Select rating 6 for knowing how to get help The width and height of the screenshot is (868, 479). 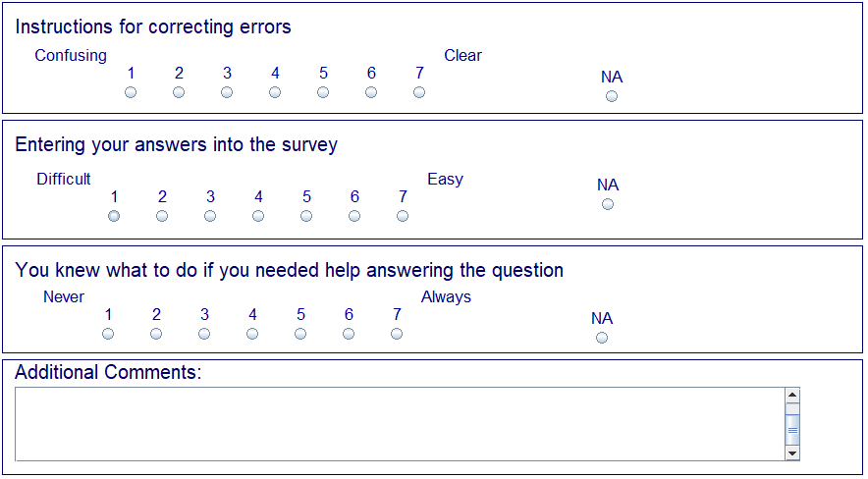click(x=349, y=334)
